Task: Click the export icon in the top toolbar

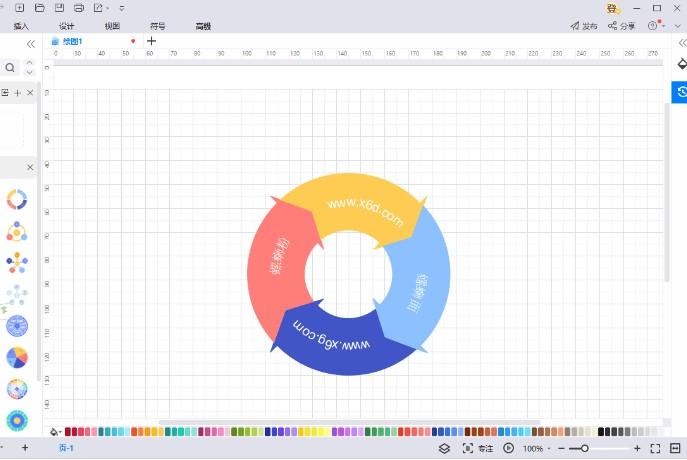Action: 99,8
